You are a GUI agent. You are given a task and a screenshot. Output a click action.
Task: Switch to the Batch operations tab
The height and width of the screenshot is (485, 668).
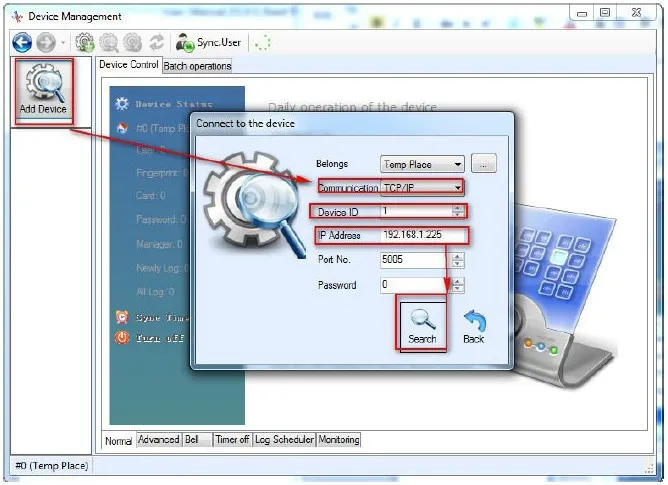tap(197, 66)
